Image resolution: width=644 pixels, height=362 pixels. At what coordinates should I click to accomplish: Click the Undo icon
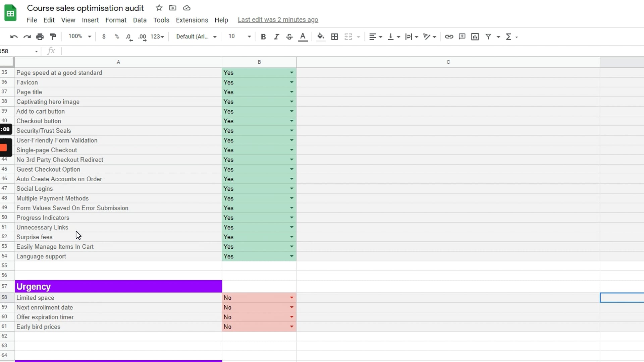(14, 37)
